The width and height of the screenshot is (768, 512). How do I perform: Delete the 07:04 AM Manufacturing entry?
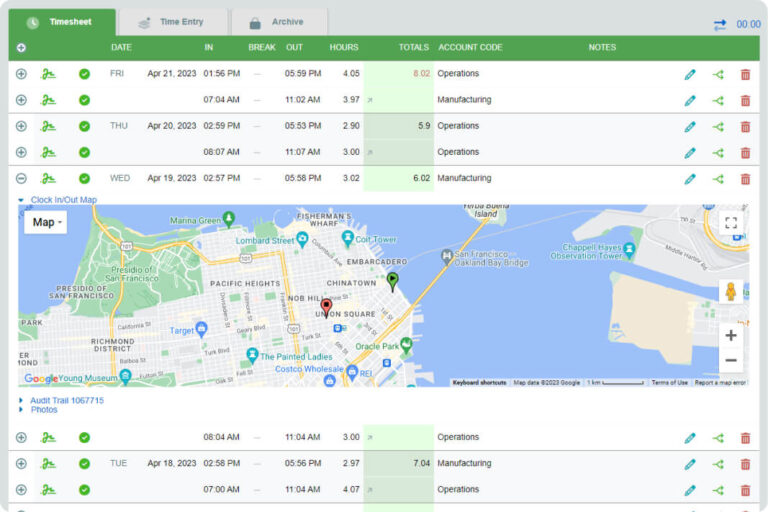745,100
